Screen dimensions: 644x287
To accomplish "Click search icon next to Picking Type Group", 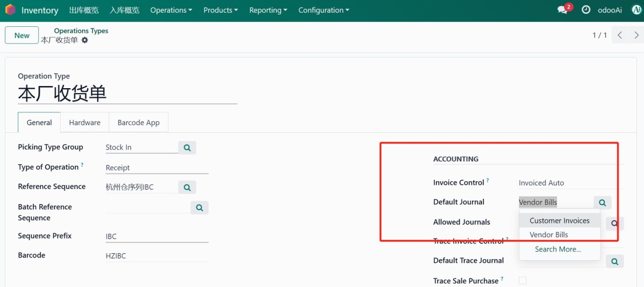I will [187, 147].
